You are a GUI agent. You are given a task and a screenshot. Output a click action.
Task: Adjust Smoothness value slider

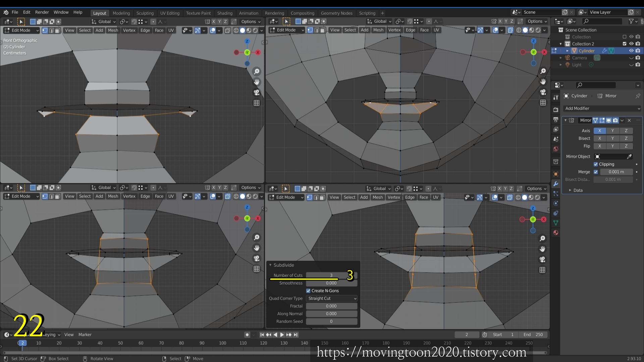331,283
